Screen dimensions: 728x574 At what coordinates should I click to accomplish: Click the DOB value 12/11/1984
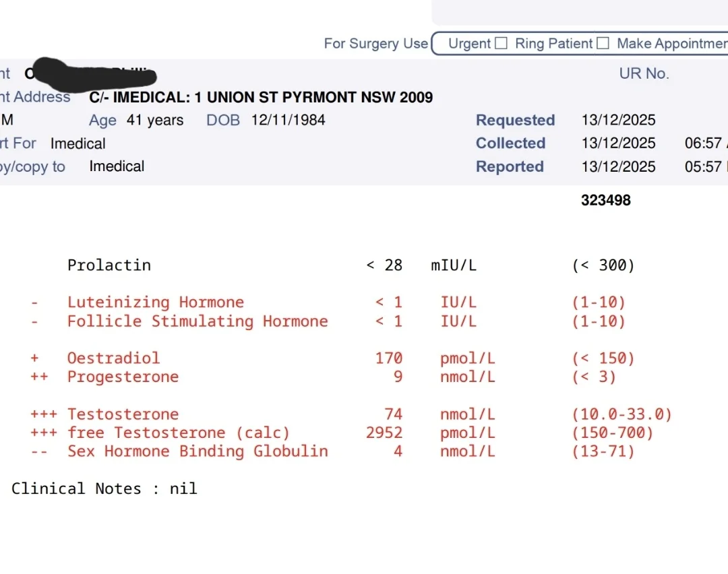point(289,120)
